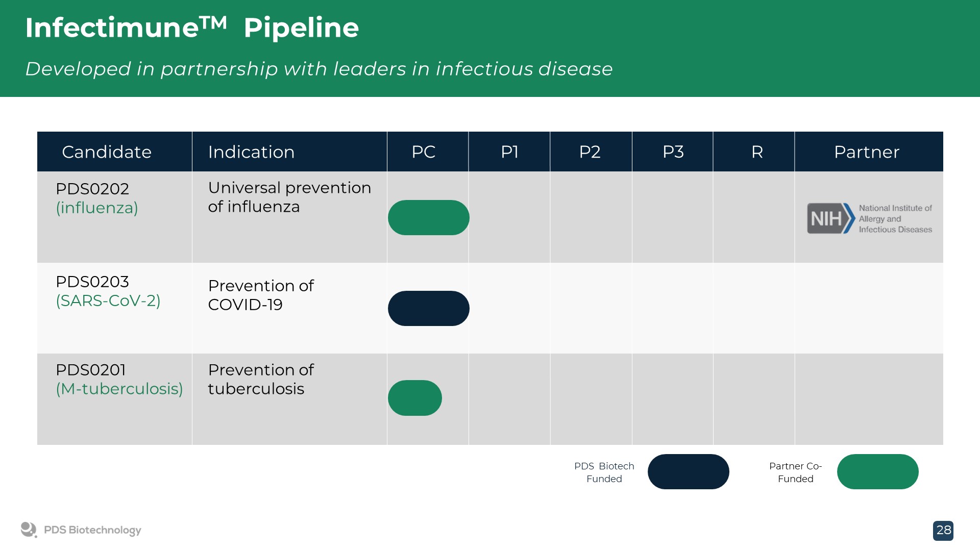Select the green PDS0201 tuberculosis progress bar
This screenshot has width=980, height=551.
tap(414, 398)
